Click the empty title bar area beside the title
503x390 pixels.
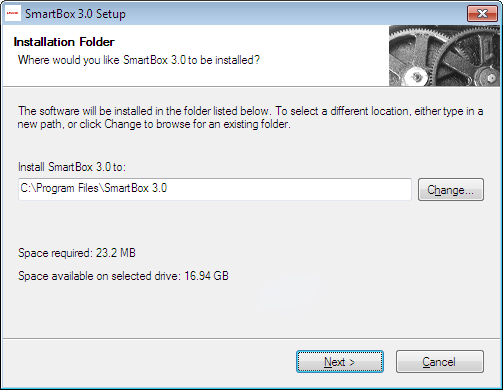tap(295, 14)
